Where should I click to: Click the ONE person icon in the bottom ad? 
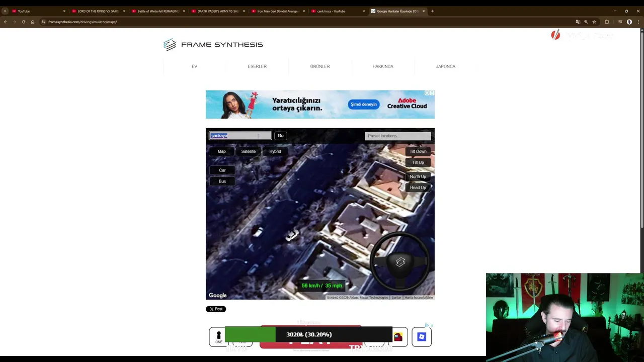[x=218, y=337]
